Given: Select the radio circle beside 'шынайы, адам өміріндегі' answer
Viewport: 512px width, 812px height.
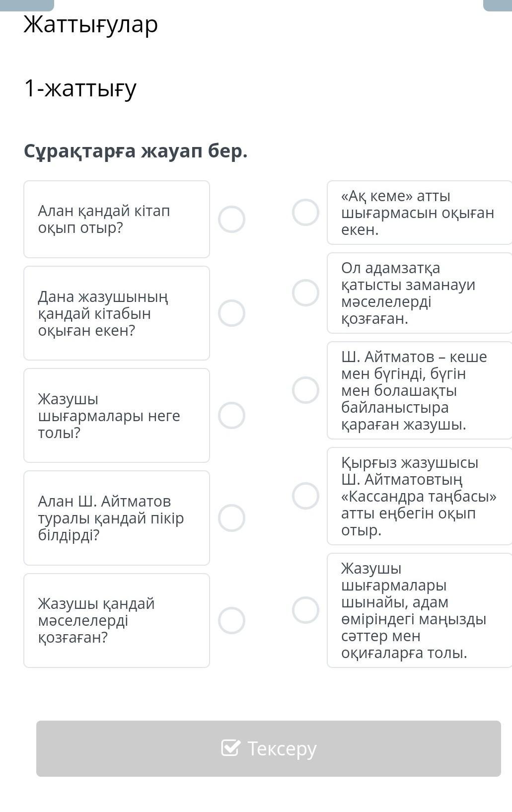Looking at the screenshot, I should (305, 610).
